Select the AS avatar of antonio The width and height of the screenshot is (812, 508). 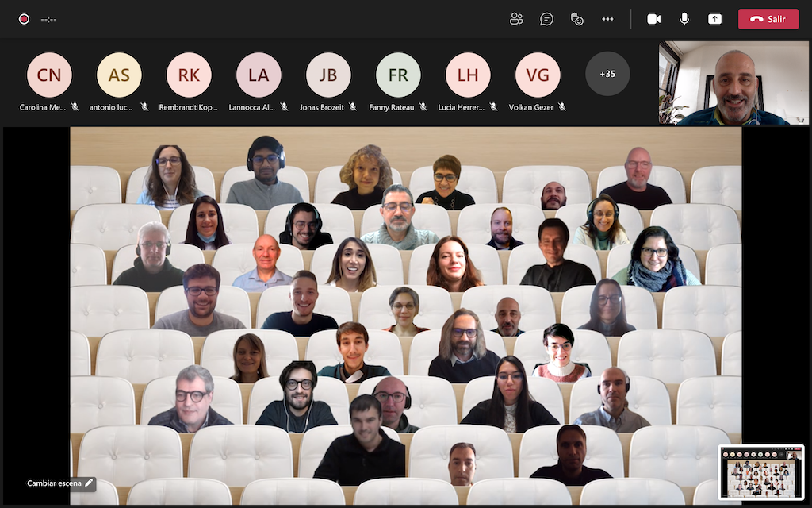pos(119,75)
